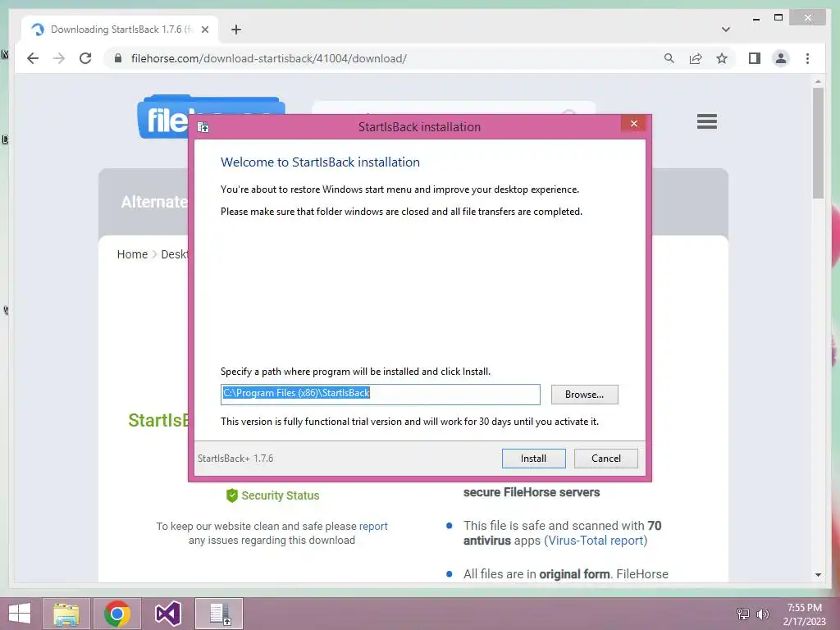View site information padlock icon

[118, 58]
